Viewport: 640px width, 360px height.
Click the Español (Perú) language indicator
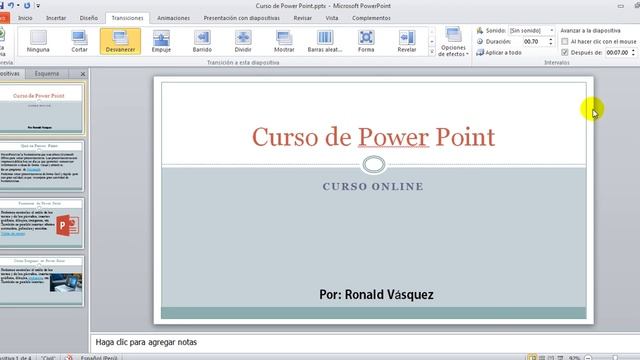click(x=99, y=358)
